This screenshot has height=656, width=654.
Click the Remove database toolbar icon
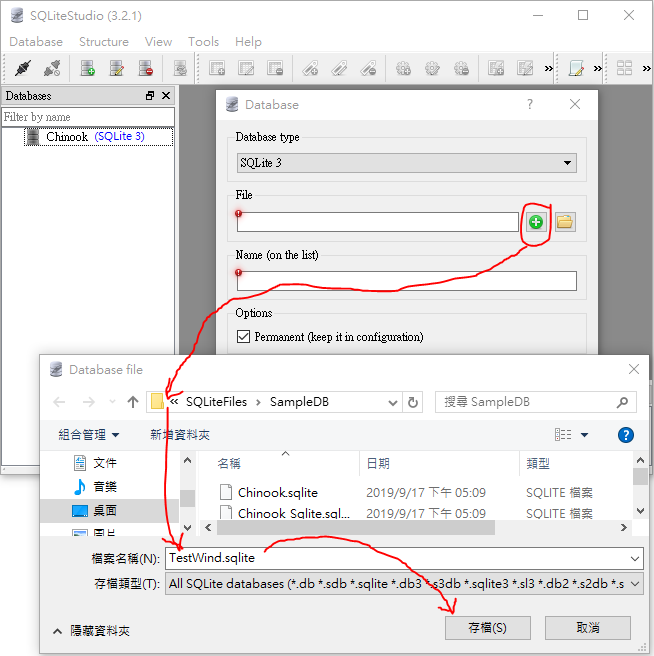point(146,68)
